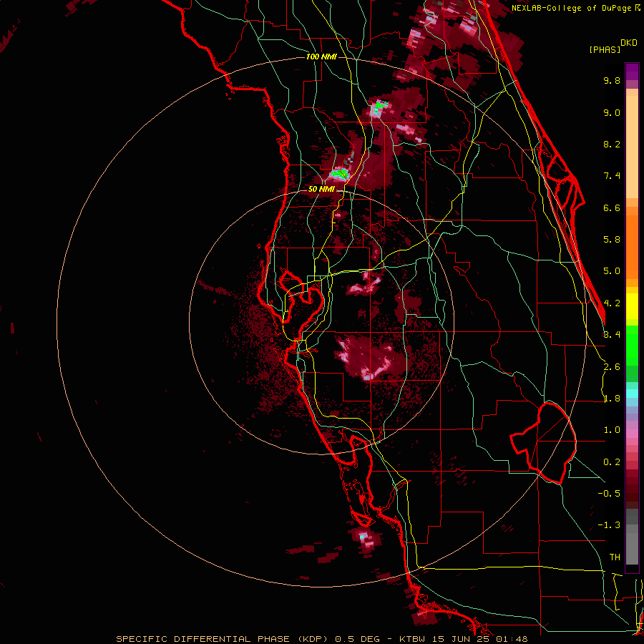Screen dimensions: 644x644
Task: Click the 4.2 value on color scale
Action: (x=612, y=303)
